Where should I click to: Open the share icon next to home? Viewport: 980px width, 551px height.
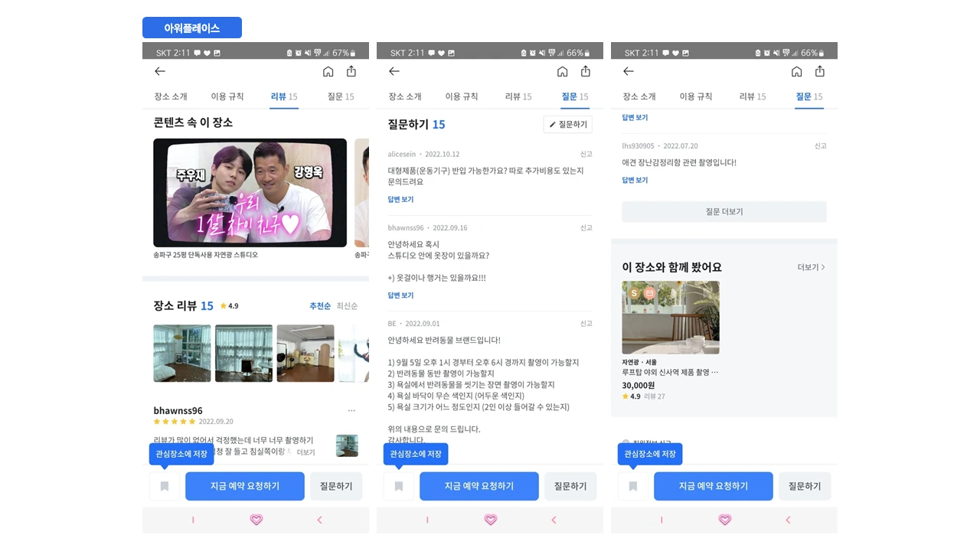(351, 71)
